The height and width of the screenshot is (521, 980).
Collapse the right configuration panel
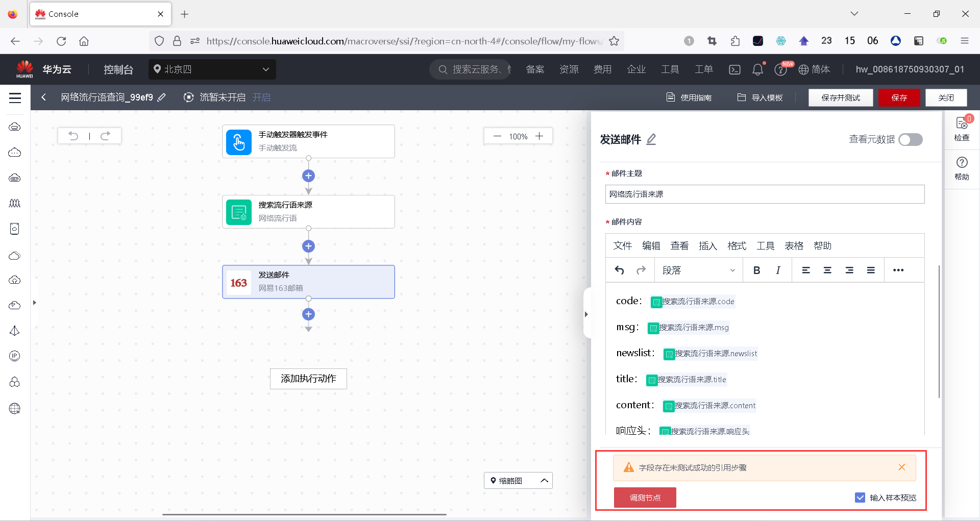586,314
